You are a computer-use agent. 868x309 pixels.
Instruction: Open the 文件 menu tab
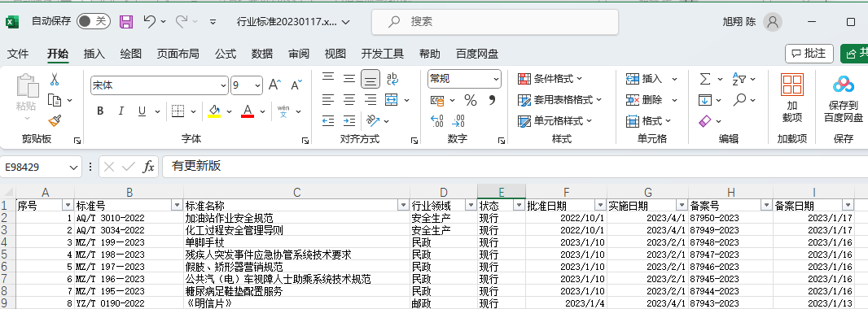tap(18, 54)
